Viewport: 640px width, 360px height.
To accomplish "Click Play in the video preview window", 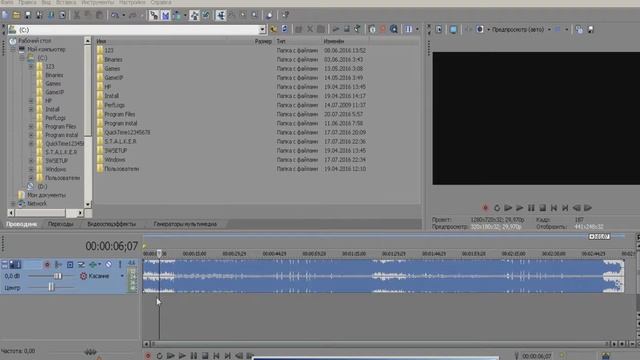I will [520, 208].
